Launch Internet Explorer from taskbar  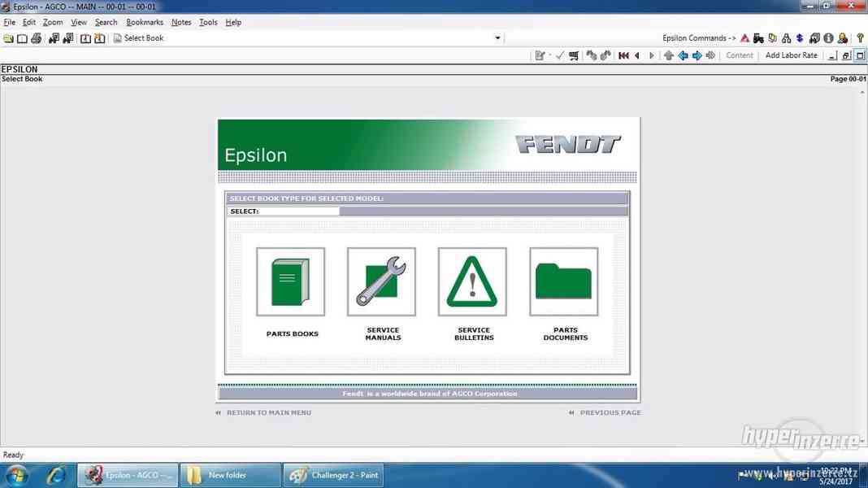56,475
